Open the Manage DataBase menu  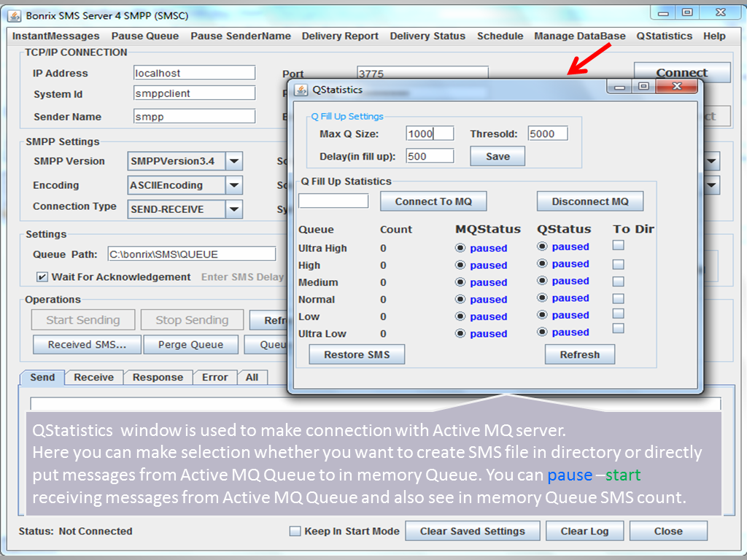point(580,36)
